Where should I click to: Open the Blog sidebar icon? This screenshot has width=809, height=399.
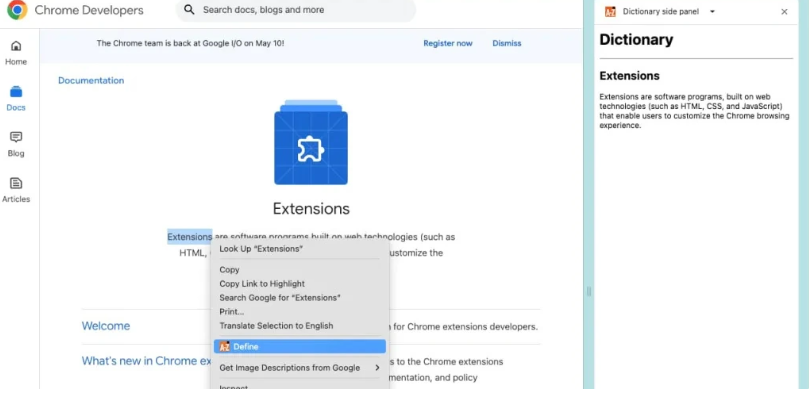[x=16, y=137]
